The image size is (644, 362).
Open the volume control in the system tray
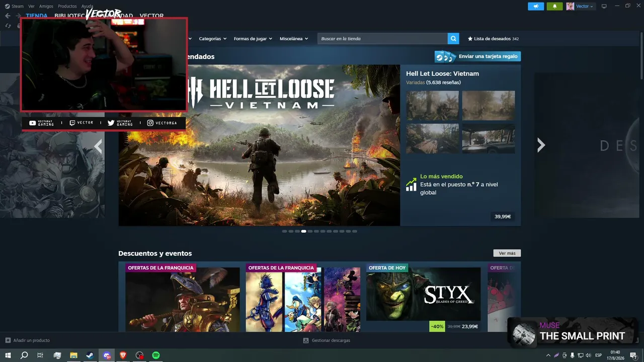pyautogui.click(x=588, y=355)
